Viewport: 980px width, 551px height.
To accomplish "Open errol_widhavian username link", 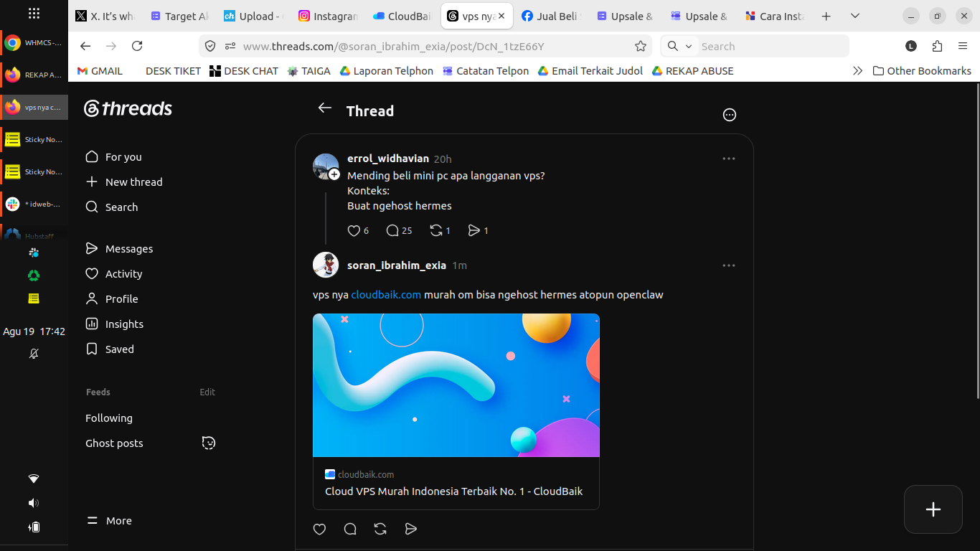I will (388, 159).
